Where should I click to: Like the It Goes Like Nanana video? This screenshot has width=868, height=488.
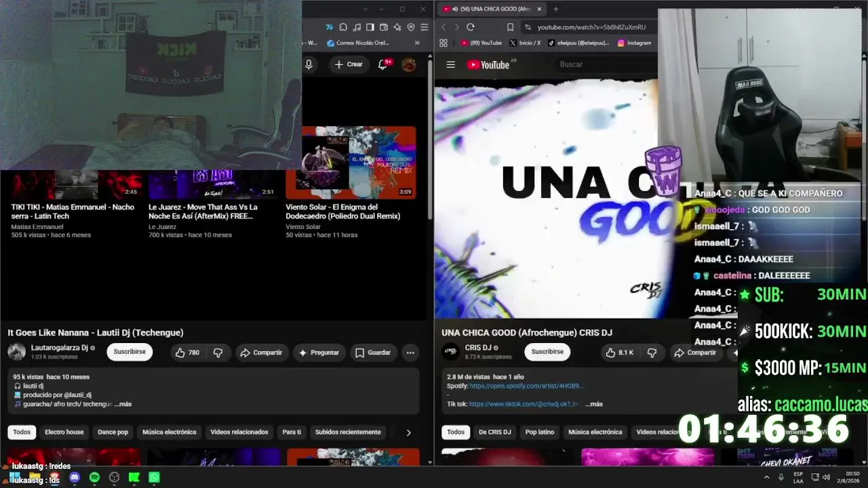[x=187, y=352]
